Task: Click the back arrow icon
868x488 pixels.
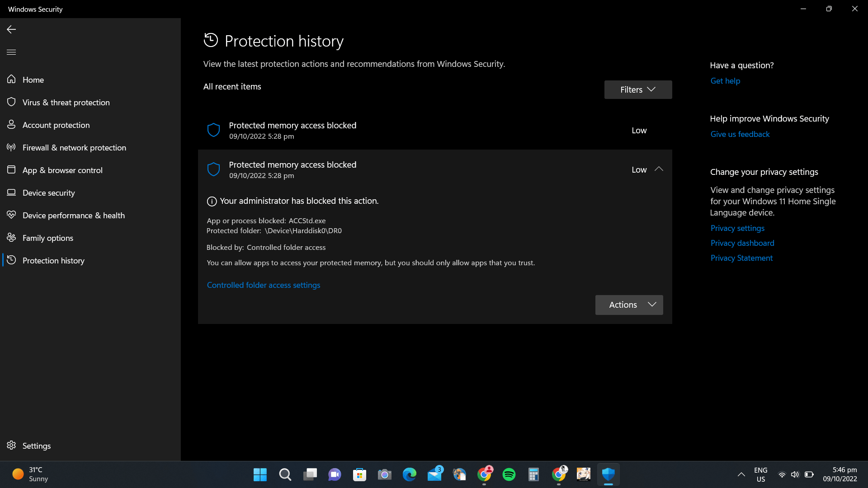Action: point(11,29)
